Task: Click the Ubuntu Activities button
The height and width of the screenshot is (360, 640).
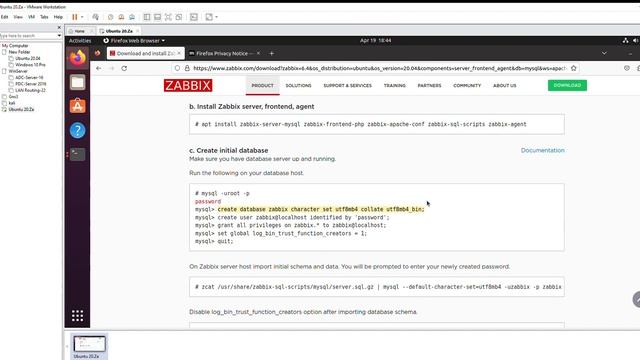Action: click(x=80, y=40)
